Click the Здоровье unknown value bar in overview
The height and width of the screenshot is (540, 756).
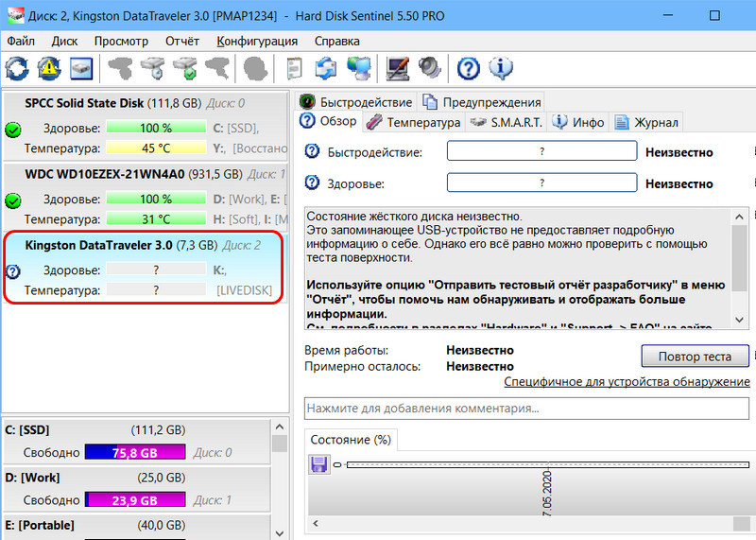pyautogui.click(x=541, y=183)
